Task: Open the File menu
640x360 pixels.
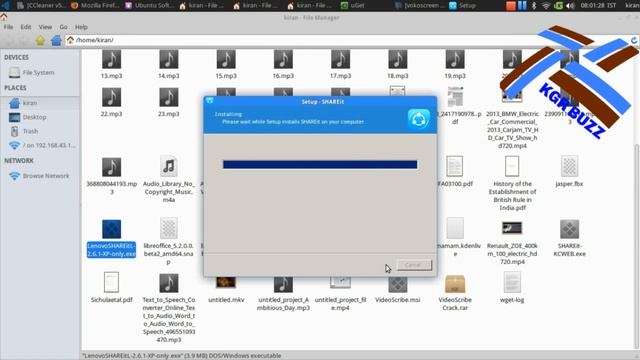Action: tap(8, 27)
